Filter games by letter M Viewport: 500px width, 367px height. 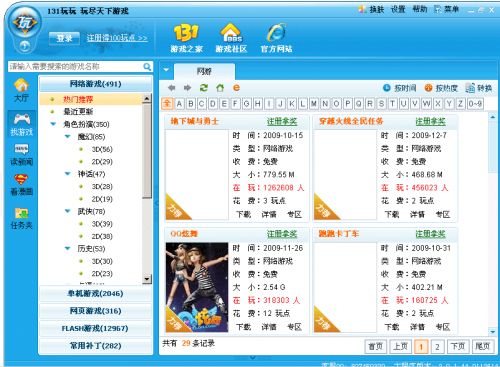(314, 104)
